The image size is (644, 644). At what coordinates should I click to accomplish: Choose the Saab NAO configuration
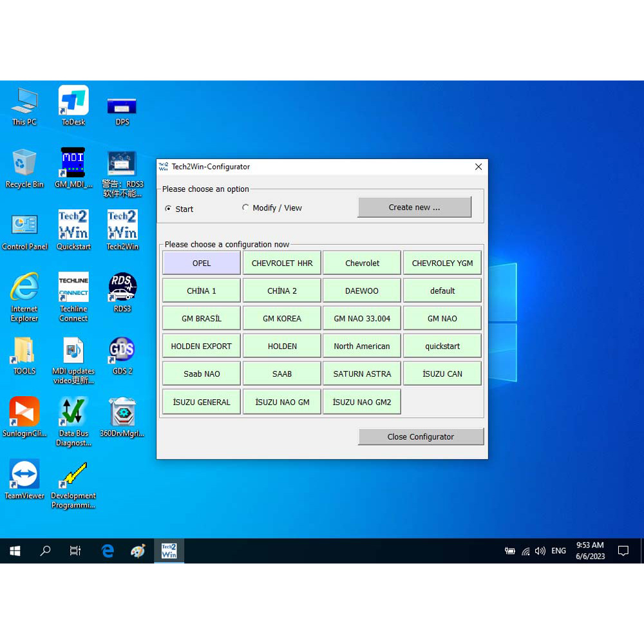coord(201,374)
